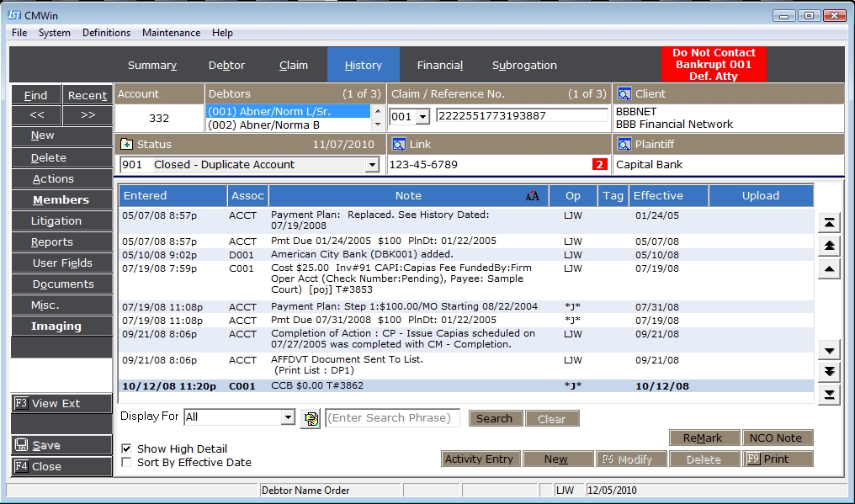
Task: Click the Activity Entry button
Action: (479, 459)
